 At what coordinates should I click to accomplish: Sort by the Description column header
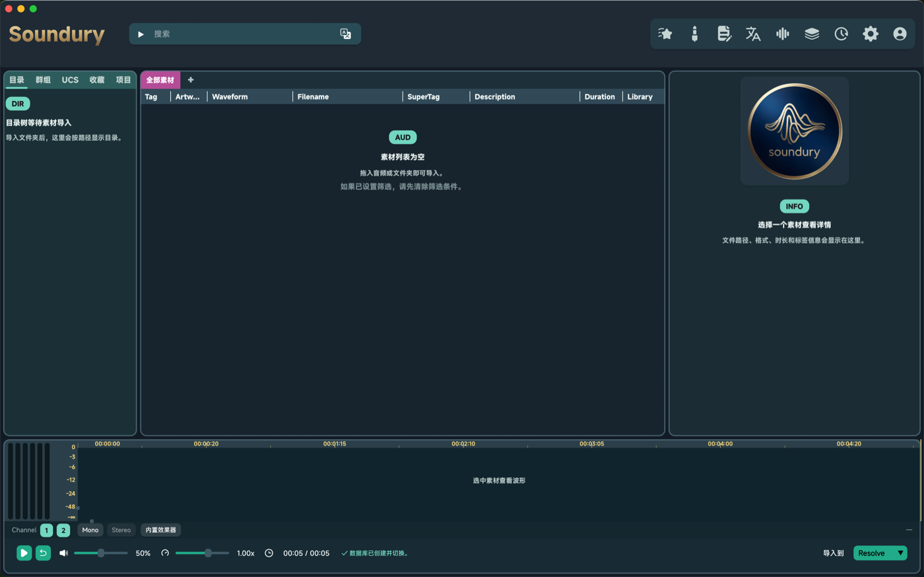click(525, 97)
